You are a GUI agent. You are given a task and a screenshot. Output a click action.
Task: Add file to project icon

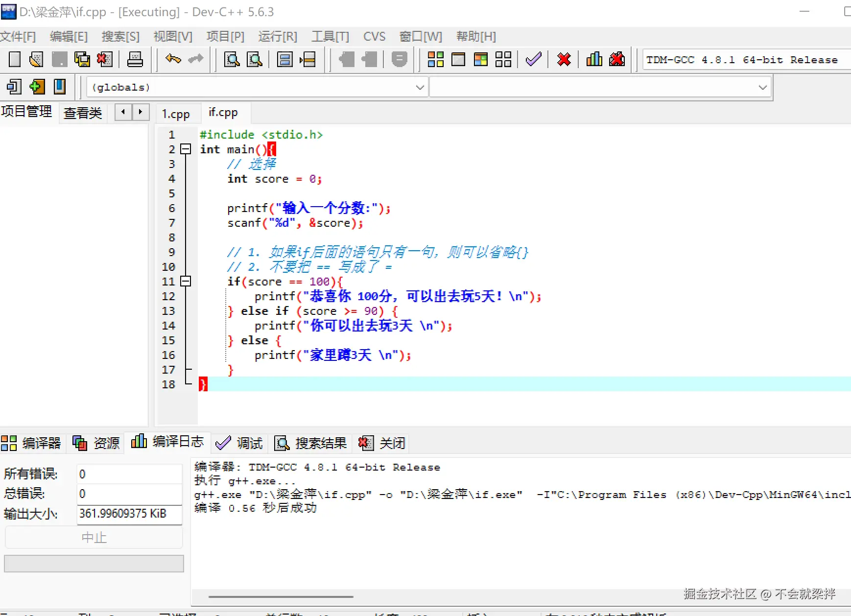point(37,87)
